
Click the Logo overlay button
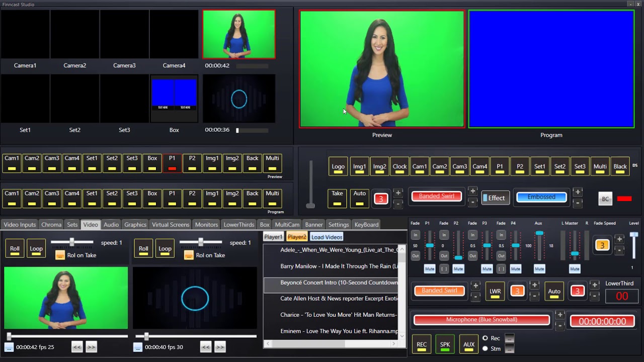click(338, 166)
